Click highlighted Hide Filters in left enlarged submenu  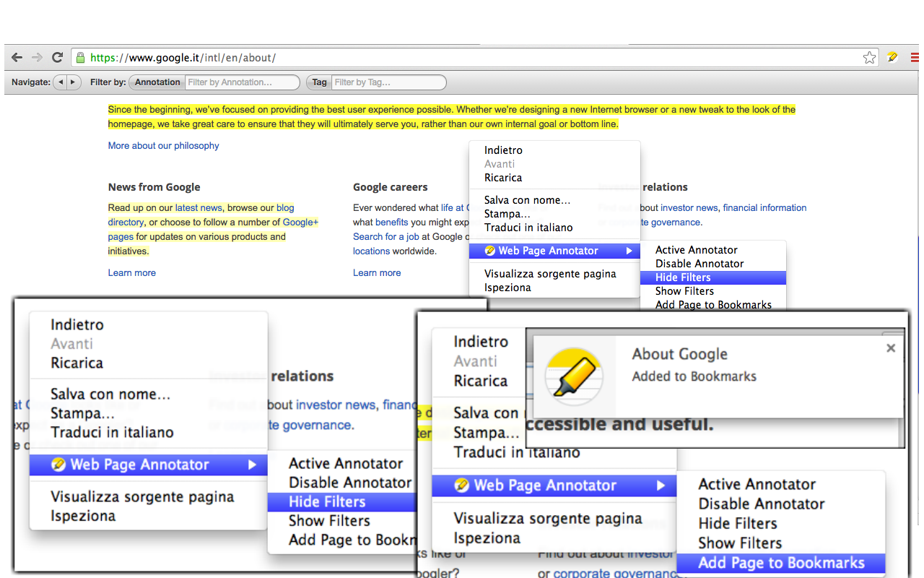point(341,501)
